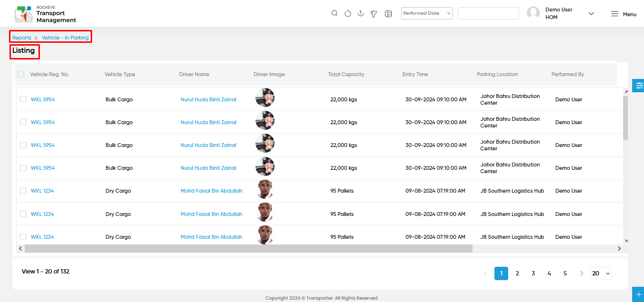The width and height of the screenshot is (644, 302).
Task: Click the refresh circular arrow icon
Action: pos(348,13)
